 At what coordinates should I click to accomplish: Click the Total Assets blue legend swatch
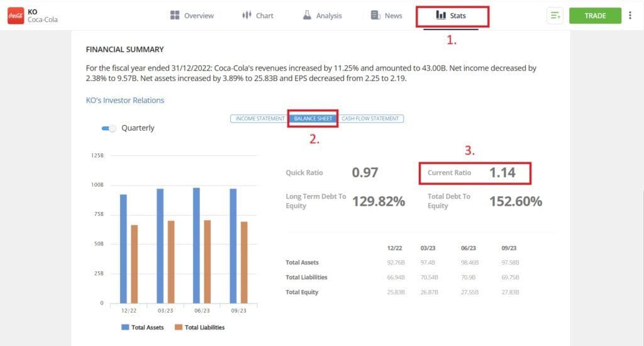[125, 327]
